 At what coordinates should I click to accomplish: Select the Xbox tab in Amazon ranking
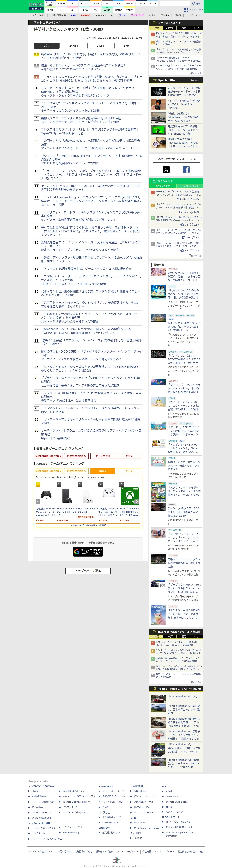click(102, 471)
